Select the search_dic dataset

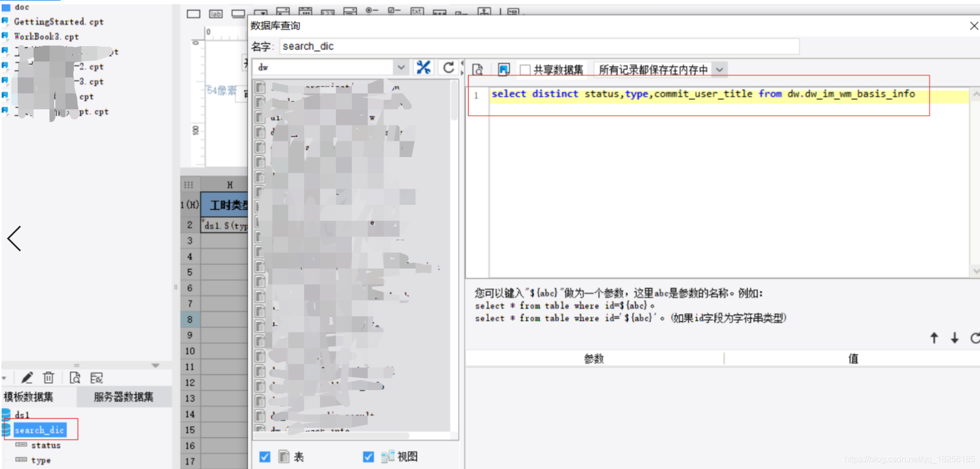pos(40,430)
